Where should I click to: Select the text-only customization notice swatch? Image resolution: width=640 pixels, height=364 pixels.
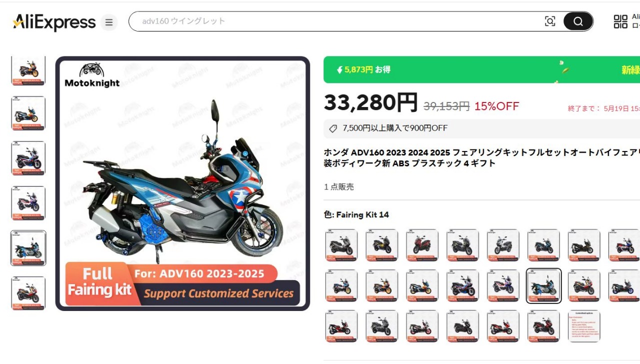(584, 326)
